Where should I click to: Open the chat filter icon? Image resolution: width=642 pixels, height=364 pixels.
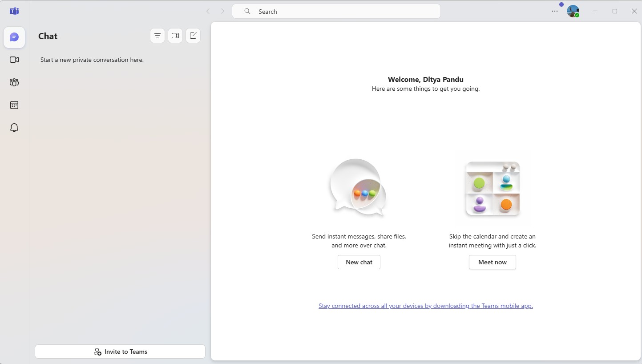157,36
